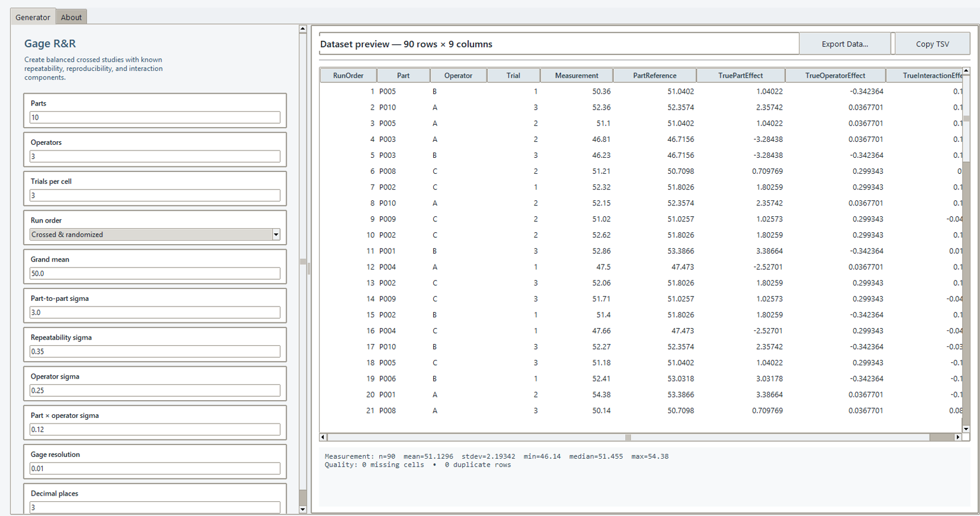Click the P006 cell in row 19

tap(403, 379)
